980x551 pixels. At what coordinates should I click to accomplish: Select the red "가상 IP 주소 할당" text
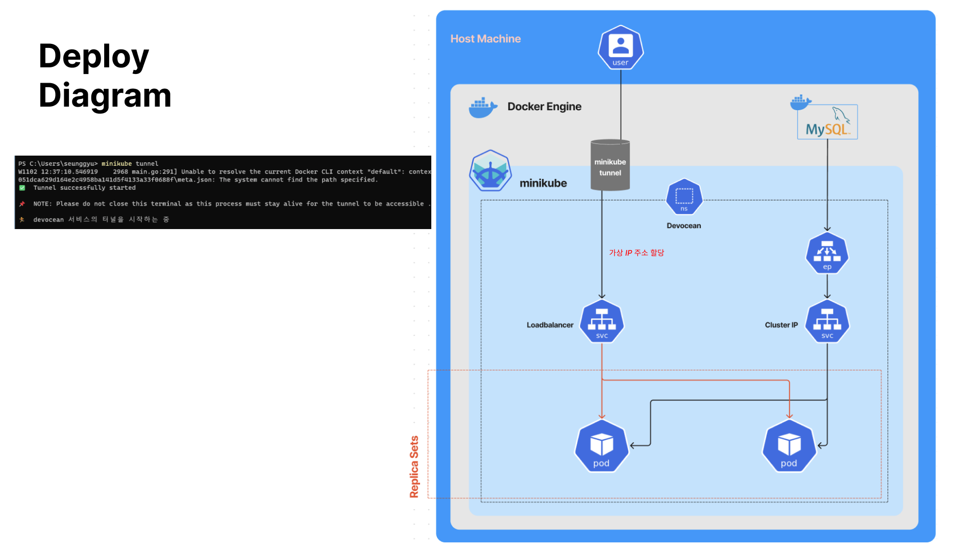(x=636, y=253)
